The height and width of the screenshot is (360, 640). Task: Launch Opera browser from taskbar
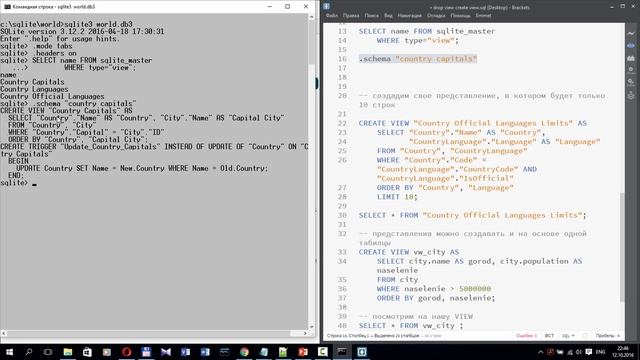click(x=127, y=352)
